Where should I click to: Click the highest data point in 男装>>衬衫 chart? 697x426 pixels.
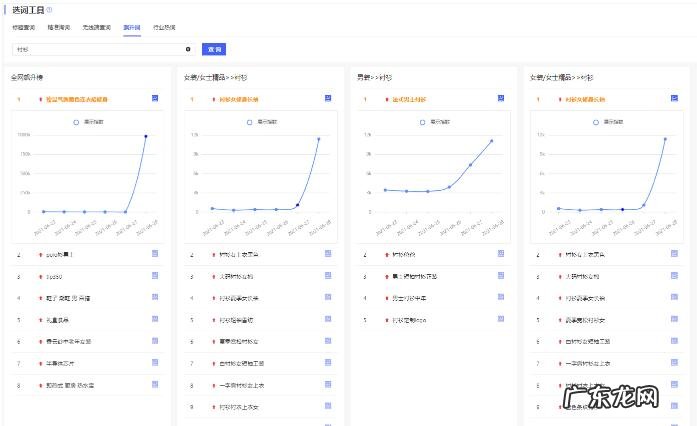[492, 141]
